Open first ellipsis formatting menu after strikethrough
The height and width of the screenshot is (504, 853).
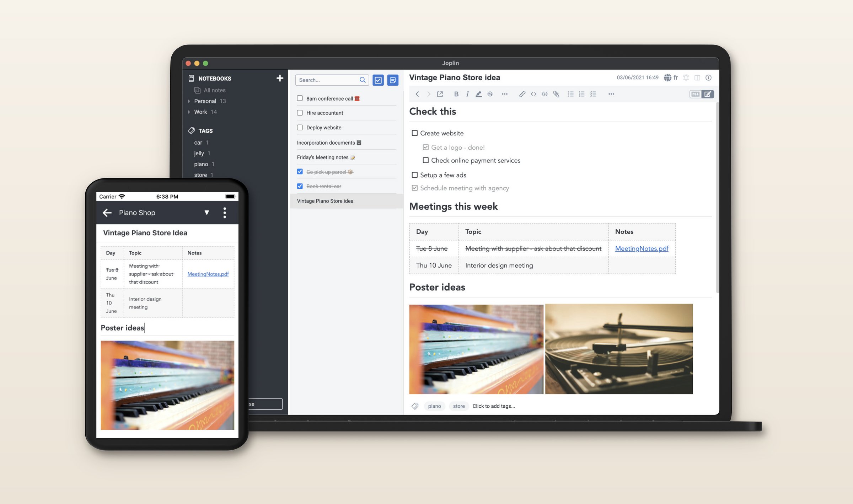pyautogui.click(x=505, y=94)
